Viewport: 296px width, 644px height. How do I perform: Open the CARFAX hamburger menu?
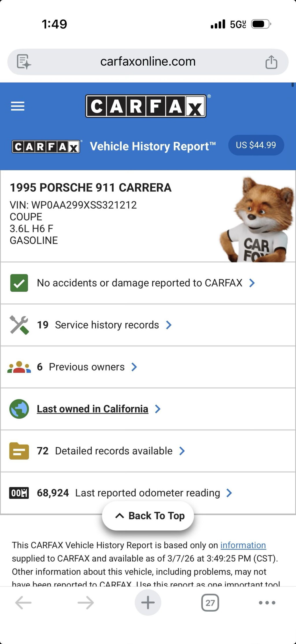click(x=17, y=106)
